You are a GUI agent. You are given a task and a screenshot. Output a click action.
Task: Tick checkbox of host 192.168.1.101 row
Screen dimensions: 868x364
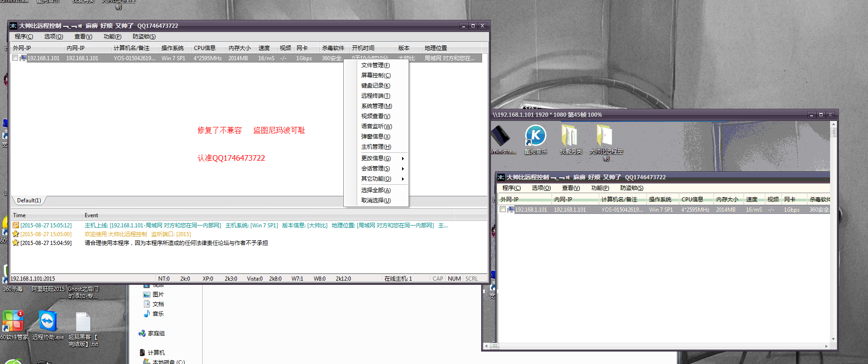tap(15, 58)
